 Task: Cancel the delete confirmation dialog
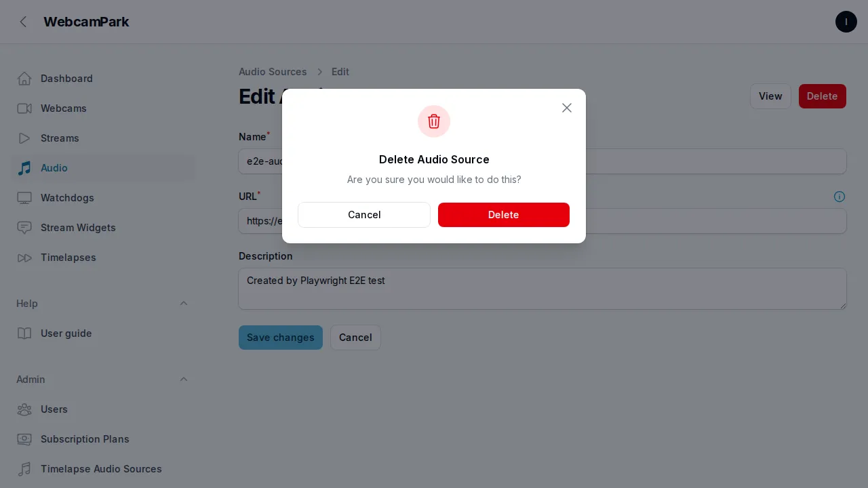[364, 215]
